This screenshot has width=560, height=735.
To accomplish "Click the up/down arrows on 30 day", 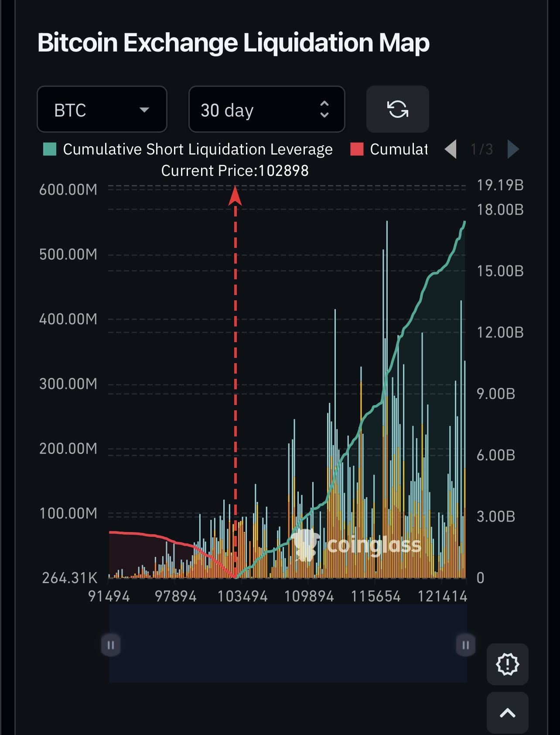I will point(324,109).
